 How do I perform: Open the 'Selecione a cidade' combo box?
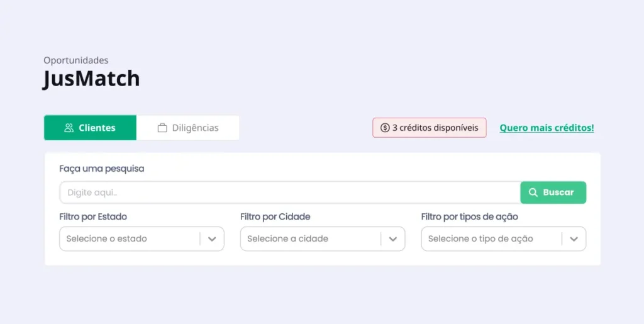[x=310, y=239]
